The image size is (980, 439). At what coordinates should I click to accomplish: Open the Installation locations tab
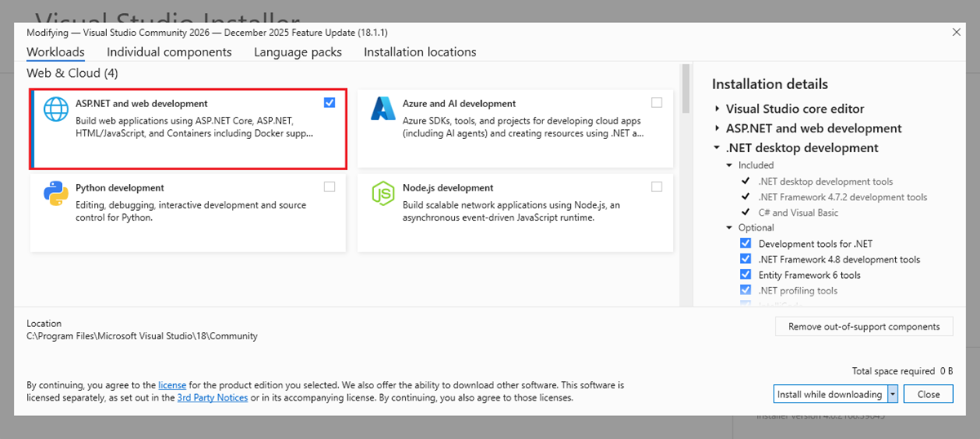pos(420,52)
